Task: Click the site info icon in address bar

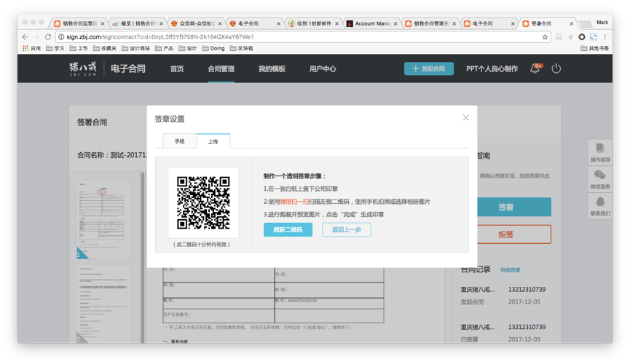Action: coord(61,37)
